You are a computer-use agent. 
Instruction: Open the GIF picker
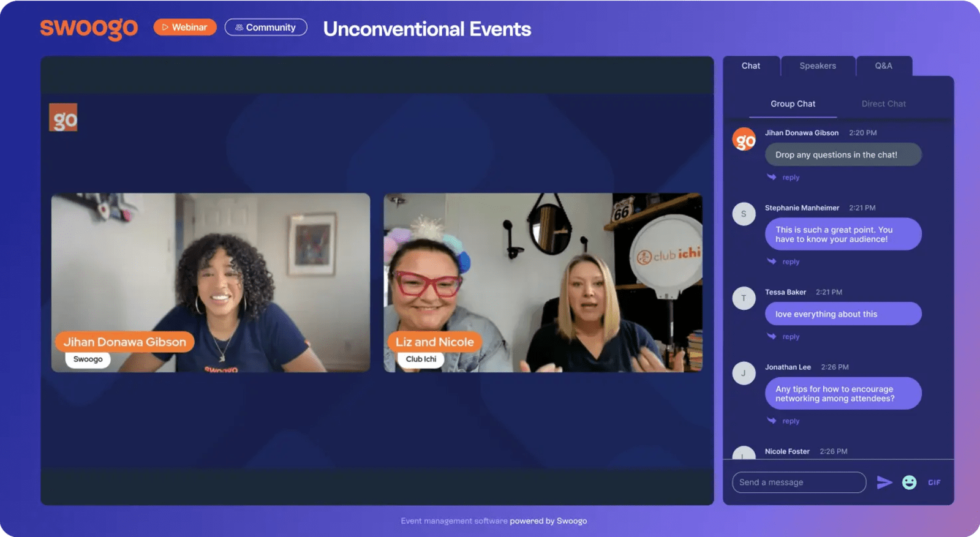click(934, 483)
